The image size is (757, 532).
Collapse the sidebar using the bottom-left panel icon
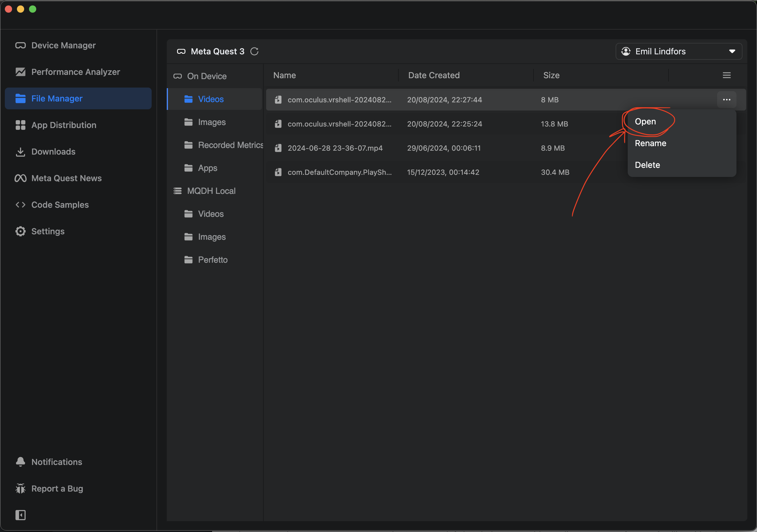pos(21,515)
